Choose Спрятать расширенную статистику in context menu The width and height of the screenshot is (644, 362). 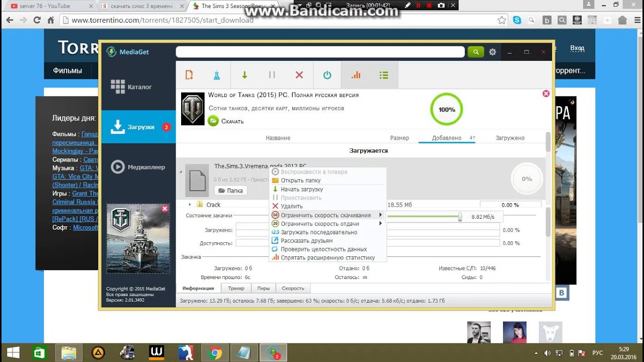328,258
